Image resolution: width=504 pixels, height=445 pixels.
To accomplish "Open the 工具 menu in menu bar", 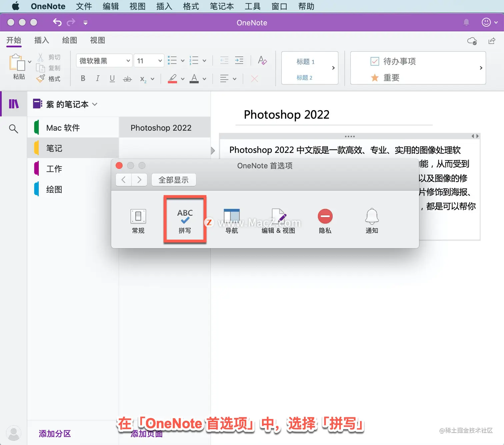I will 253,6.
